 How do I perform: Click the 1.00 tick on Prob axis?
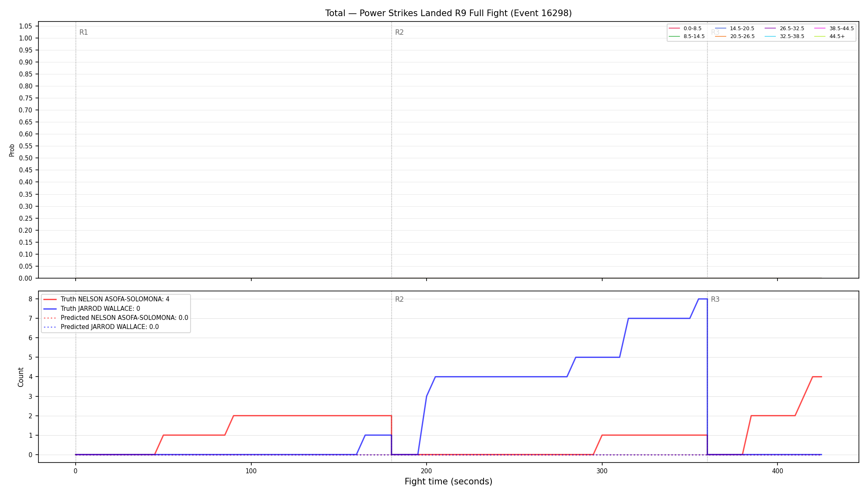pyautogui.click(x=25, y=38)
